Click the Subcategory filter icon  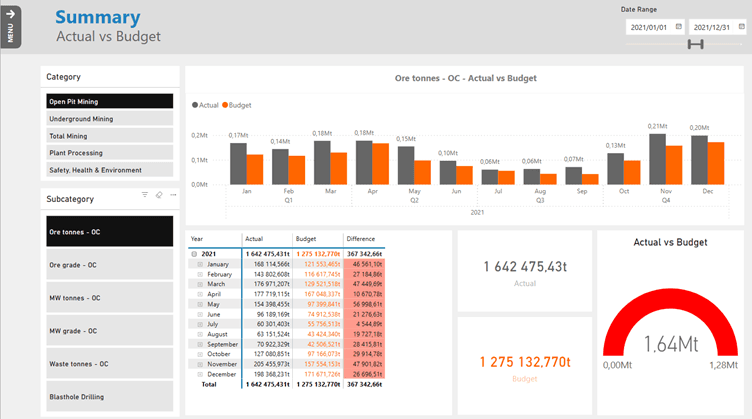[144, 195]
